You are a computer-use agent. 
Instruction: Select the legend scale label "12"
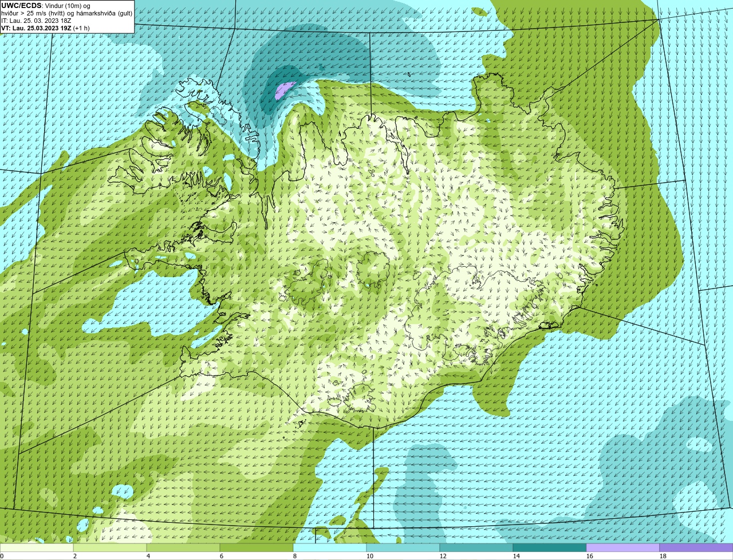(443, 556)
